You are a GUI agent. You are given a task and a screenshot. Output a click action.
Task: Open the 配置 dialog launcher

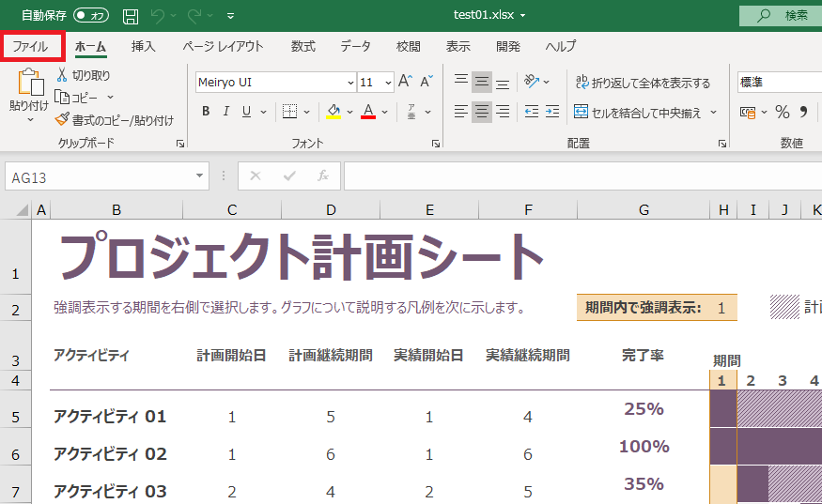point(722,144)
